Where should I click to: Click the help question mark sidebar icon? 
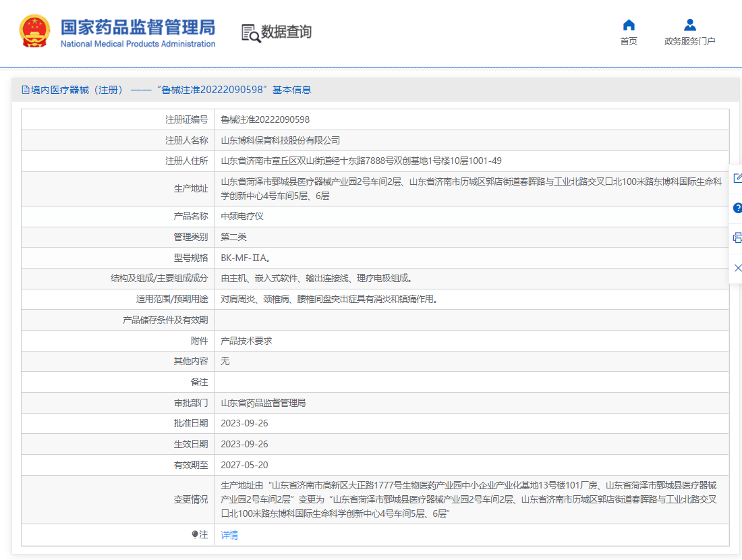737,208
